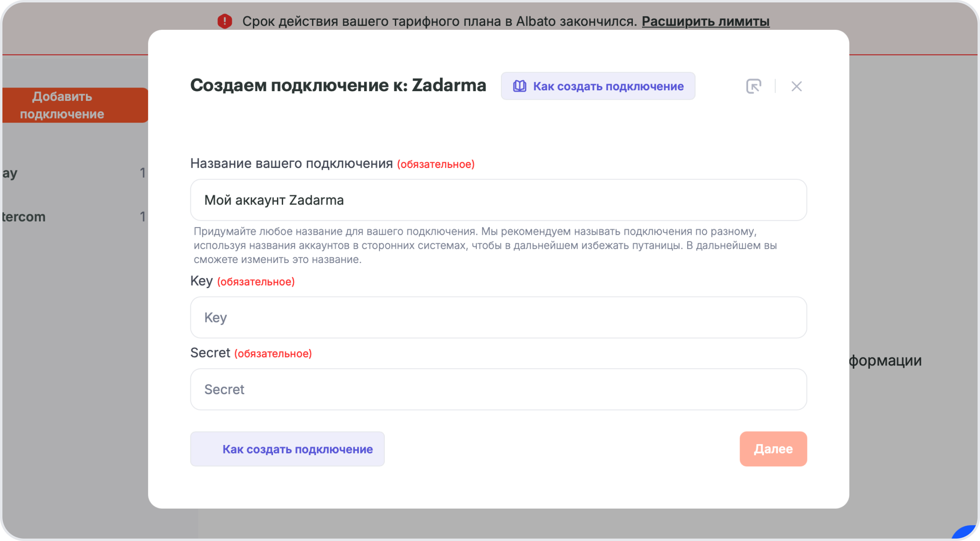
Task: Click the bottom Как создать подключение button
Action: point(287,449)
